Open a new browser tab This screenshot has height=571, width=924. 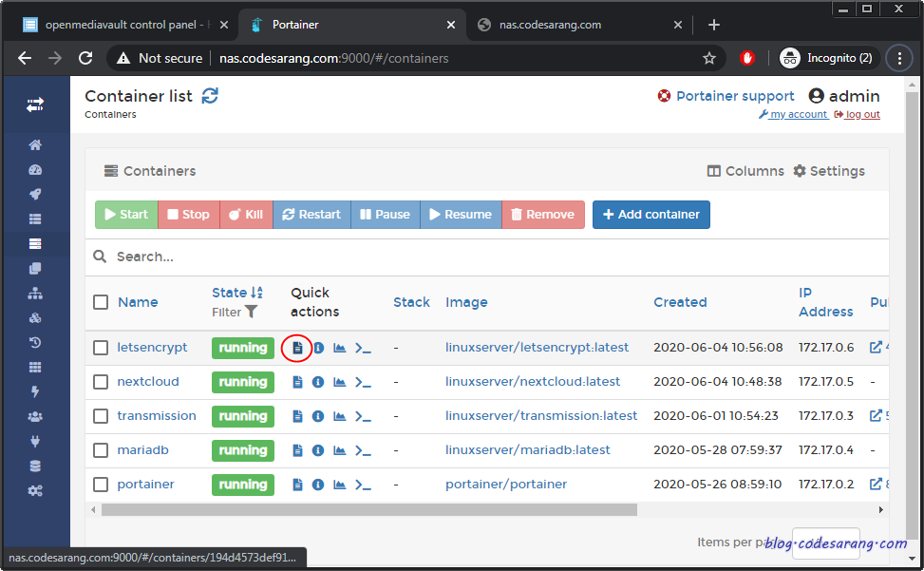(713, 25)
